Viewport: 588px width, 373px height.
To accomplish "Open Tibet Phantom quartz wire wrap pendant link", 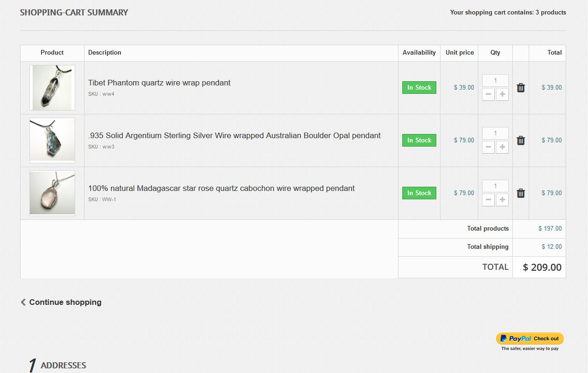I will [159, 83].
